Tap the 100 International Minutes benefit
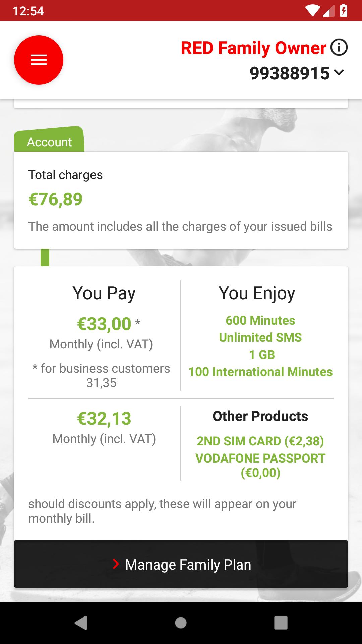The height and width of the screenshot is (644, 362). coord(260,372)
